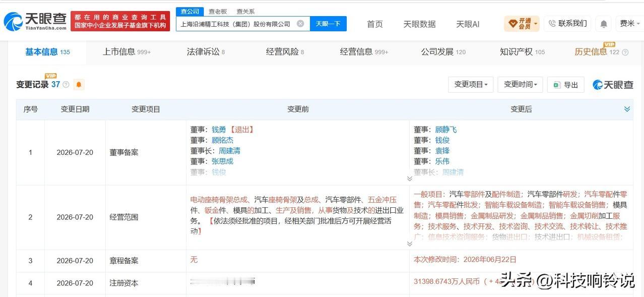This screenshot has width=644, height=297.
Task: Click the 联系我们 contact button
Action: coord(567,24)
